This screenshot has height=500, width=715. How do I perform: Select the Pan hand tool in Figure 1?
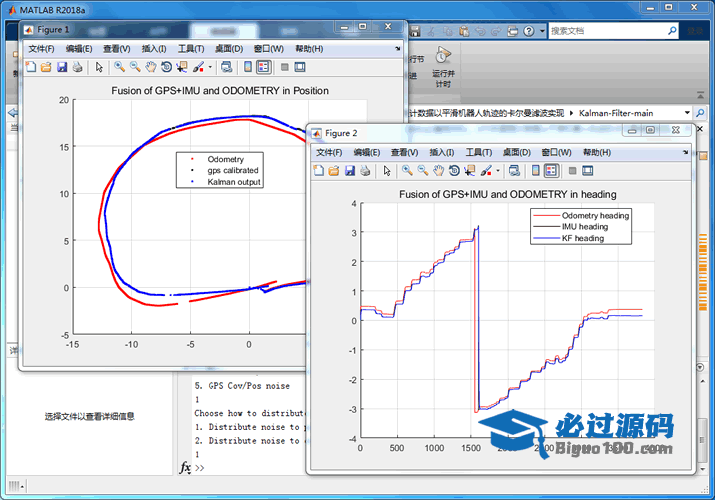click(x=151, y=67)
